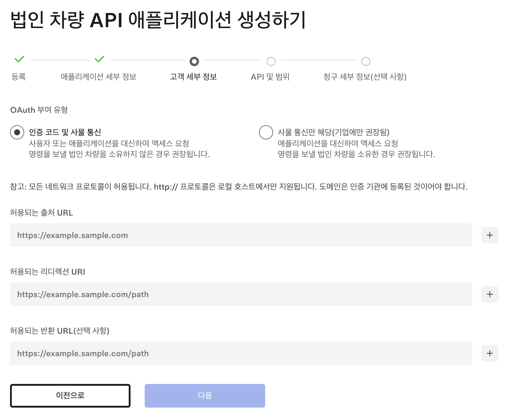The width and height of the screenshot is (512, 420).
Task: Click the empty step circle above API 및 범위
Action: coord(271,61)
